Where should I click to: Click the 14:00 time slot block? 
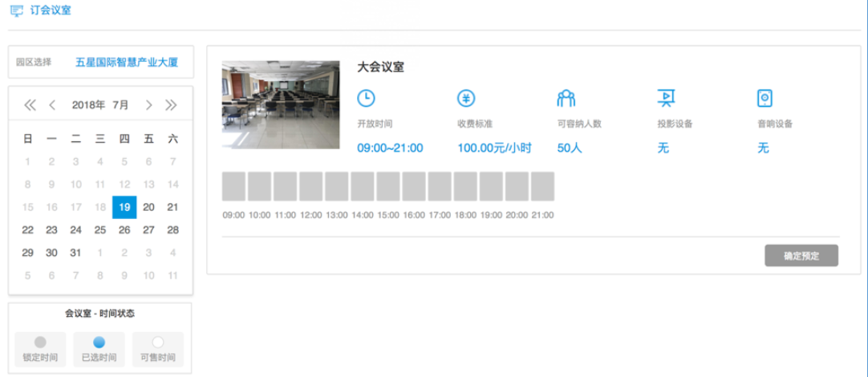363,187
